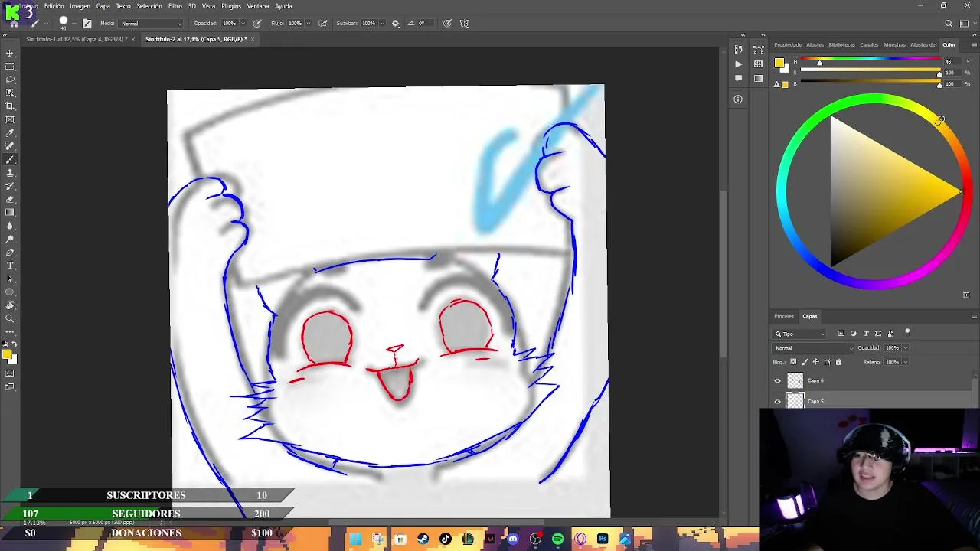This screenshot has height=551, width=980.
Task: Select the Horizontal Type tool
Action: point(10,266)
